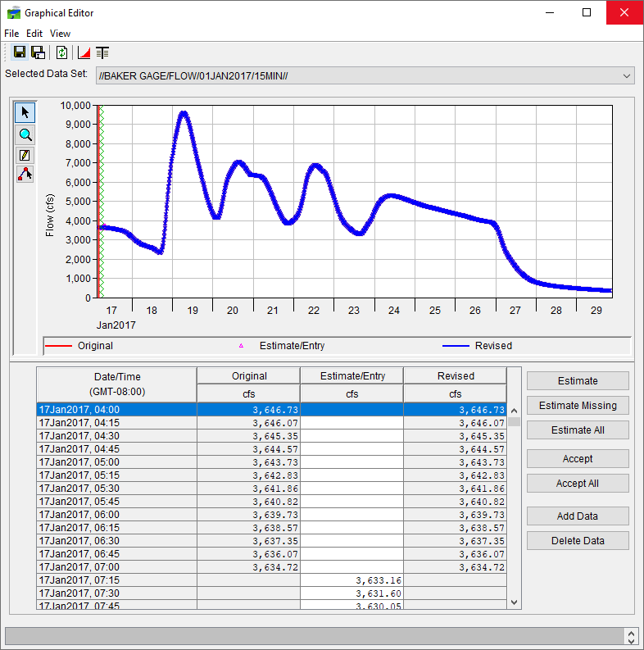Open the Selected Data Set dropdown
This screenshot has height=650, width=644.
click(365, 76)
